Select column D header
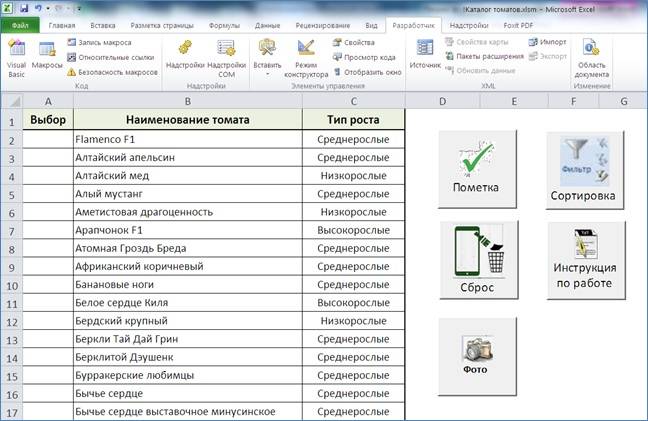This screenshot has height=421, width=648. [x=443, y=101]
